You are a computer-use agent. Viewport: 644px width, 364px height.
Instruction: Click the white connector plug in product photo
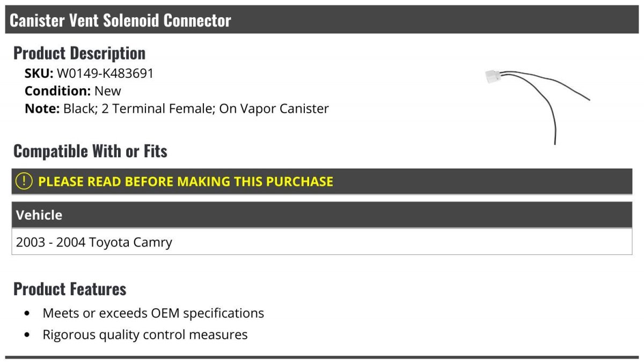(x=493, y=77)
